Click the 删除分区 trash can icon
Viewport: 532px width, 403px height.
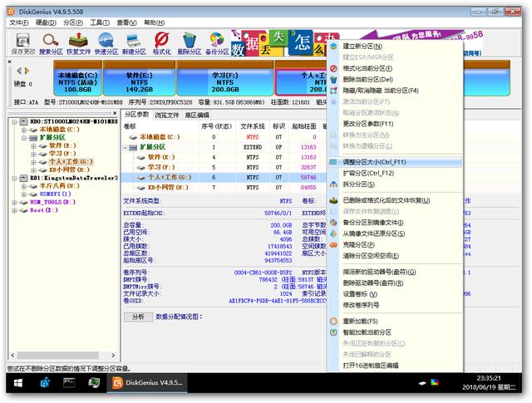click(x=189, y=42)
